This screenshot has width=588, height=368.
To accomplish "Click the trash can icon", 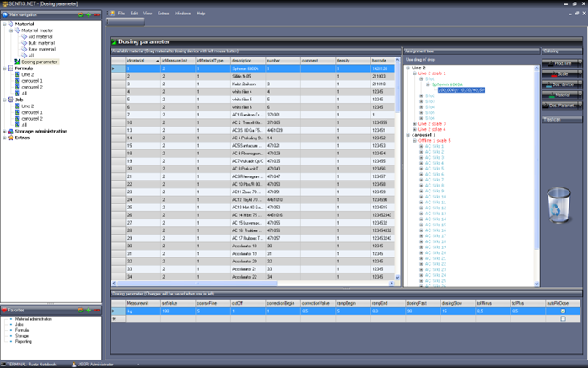I will click(x=558, y=205).
